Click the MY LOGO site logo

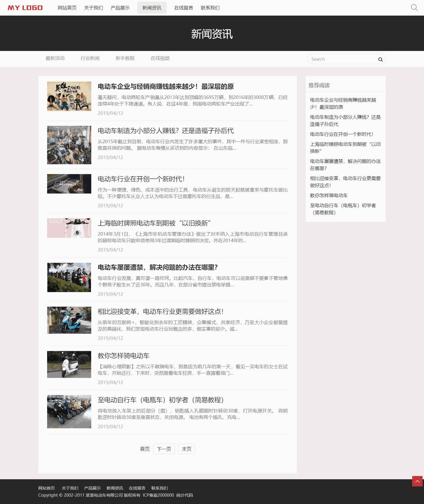[x=25, y=8]
